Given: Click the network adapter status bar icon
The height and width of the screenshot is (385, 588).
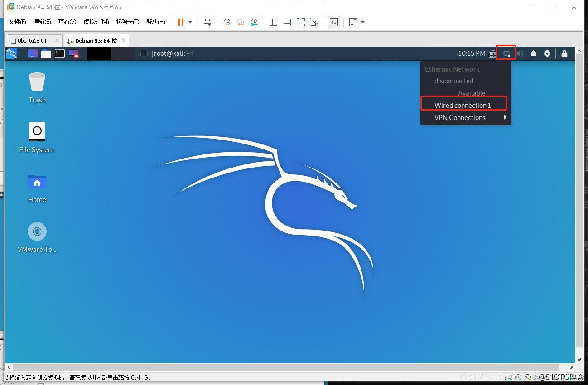Looking at the screenshot, I should click(527, 377).
